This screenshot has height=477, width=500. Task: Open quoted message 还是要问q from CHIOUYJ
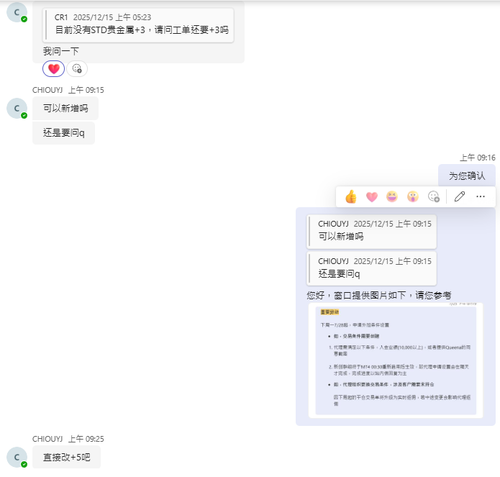[x=371, y=268]
